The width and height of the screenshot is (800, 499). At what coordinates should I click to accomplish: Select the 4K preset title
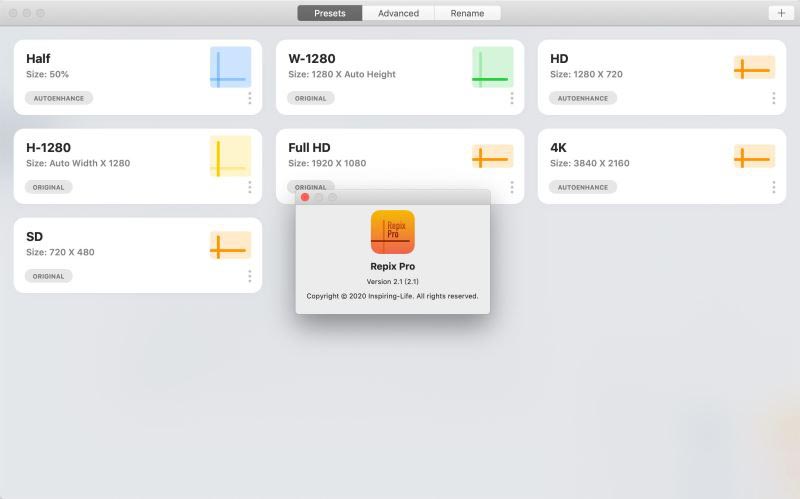558,147
